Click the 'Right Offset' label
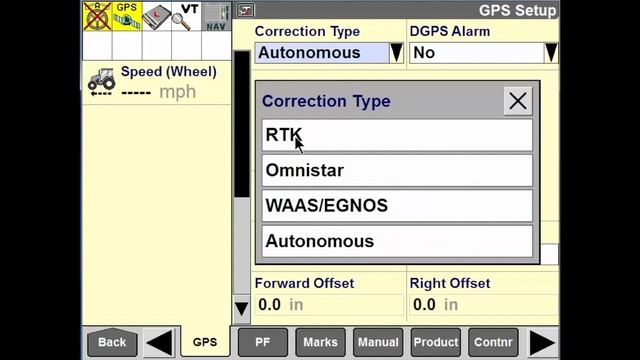The image size is (640, 360). point(450,283)
